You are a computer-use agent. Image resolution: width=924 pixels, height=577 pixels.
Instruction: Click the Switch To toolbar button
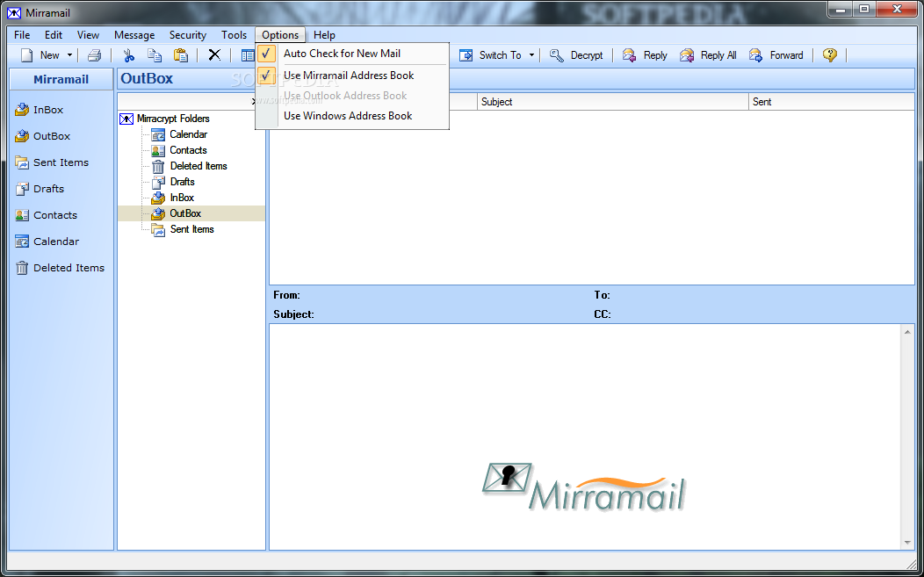pos(490,55)
